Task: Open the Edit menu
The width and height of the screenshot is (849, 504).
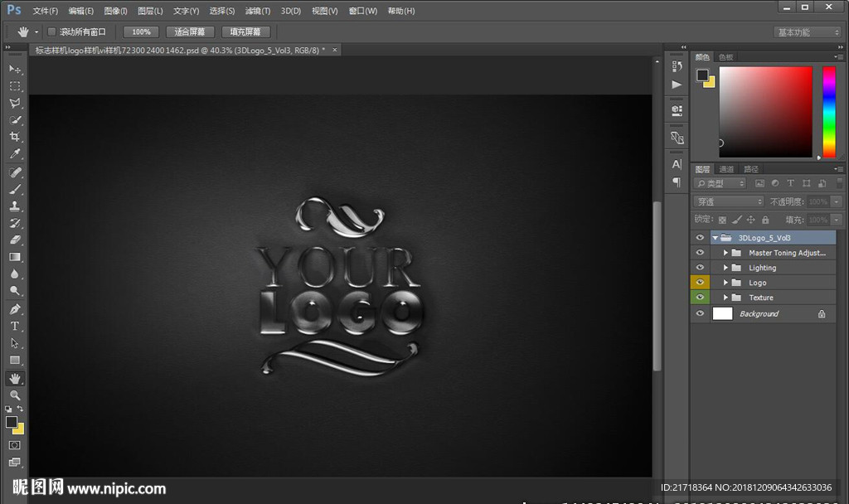Action: [80, 11]
